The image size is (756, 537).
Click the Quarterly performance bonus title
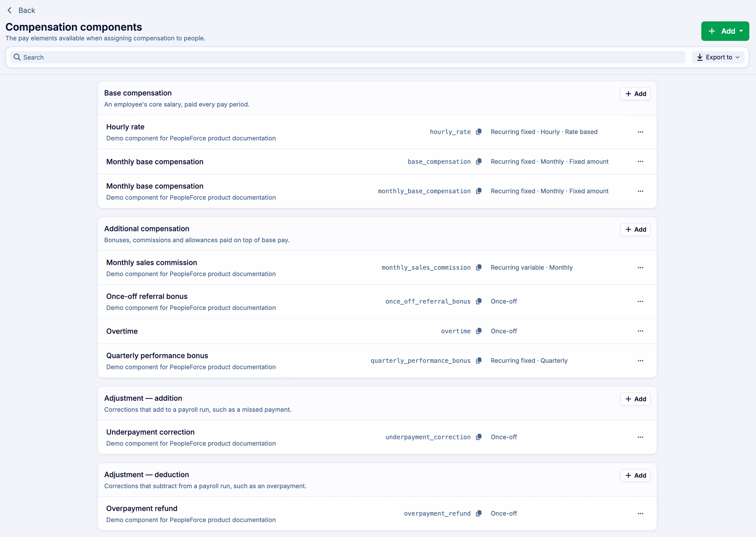pyautogui.click(x=157, y=356)
